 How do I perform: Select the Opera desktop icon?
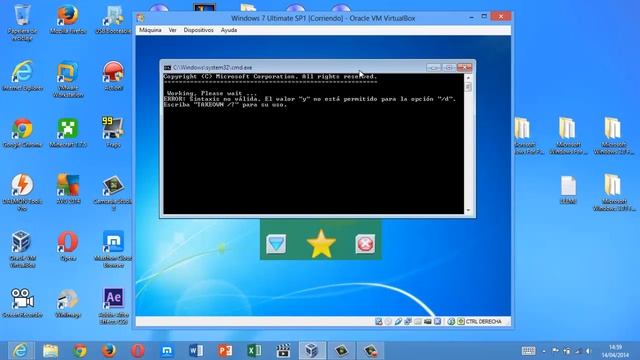68,246
